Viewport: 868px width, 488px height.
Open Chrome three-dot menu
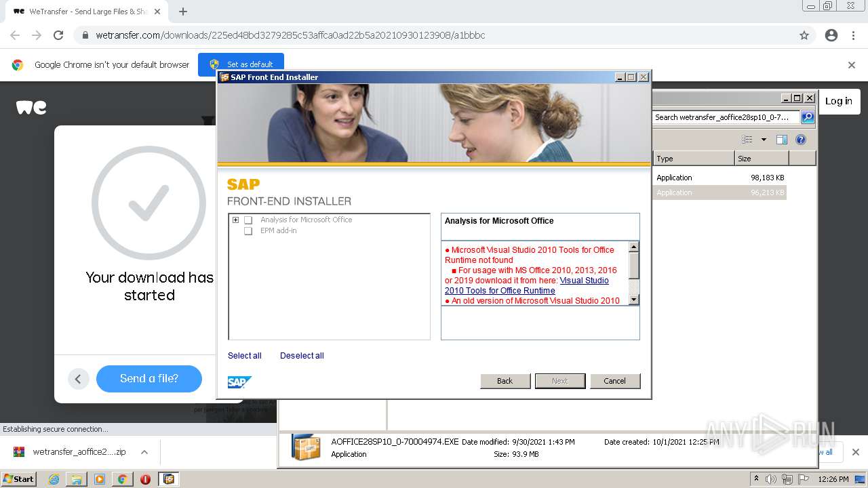(x=853, y=35)
